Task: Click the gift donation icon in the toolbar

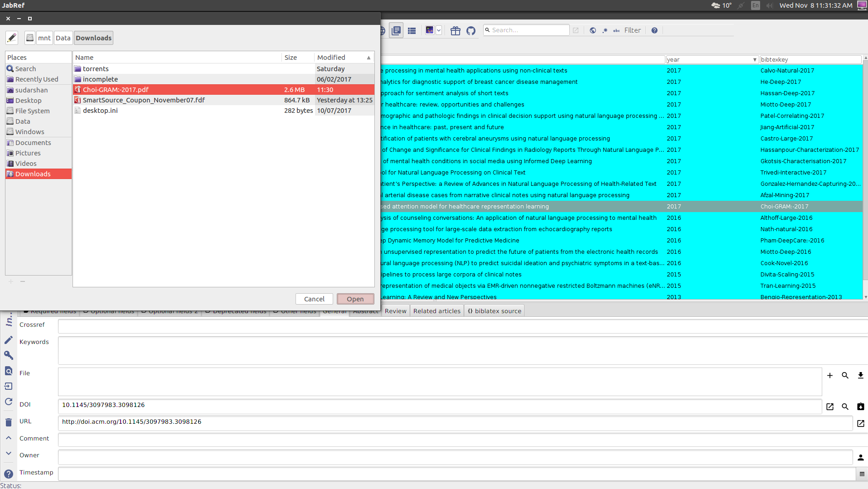Action: [x=455, y=30]
